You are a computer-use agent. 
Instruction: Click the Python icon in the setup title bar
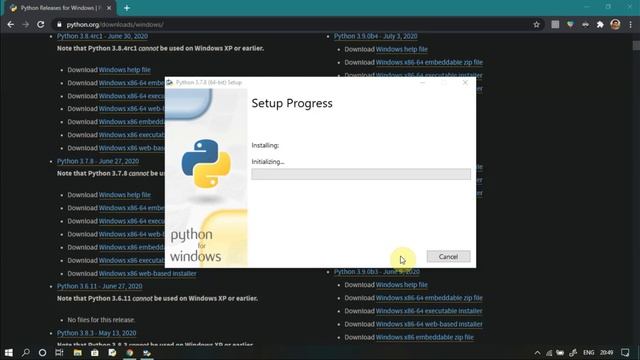[169, 82]
